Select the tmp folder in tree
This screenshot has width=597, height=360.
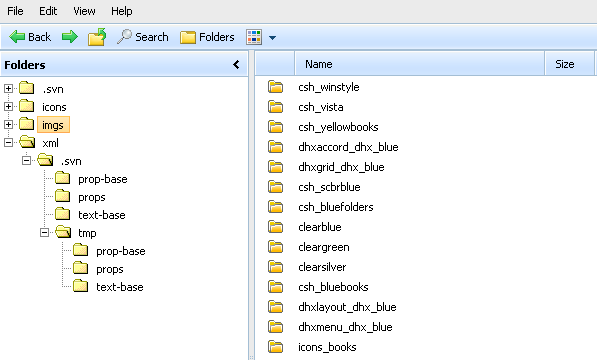pos(87,233)
